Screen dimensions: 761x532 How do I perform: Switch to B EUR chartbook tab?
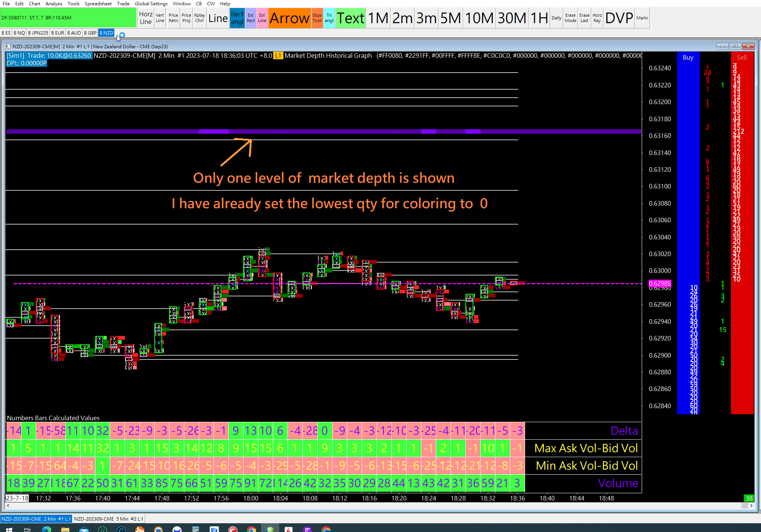click(x=58, y=33)
